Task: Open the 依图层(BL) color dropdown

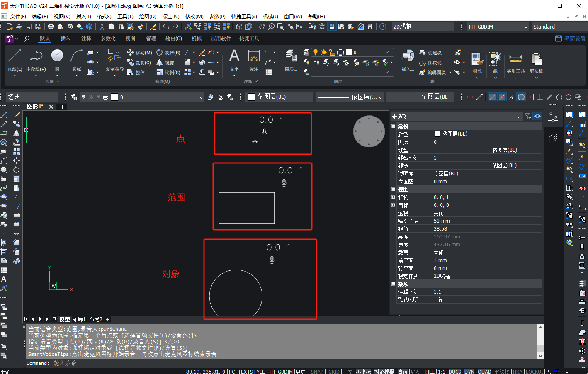Action: coord(280,97)
